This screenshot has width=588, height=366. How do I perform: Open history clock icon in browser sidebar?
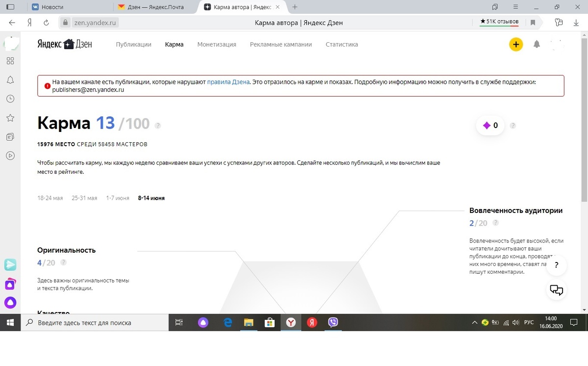click(10, 99)
